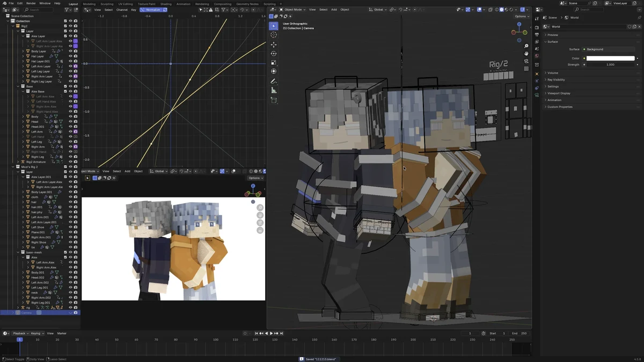This screenshot has height=362, width=644.
Task: Open the Playback popover in timeline
Action: (x=20, y=334)
